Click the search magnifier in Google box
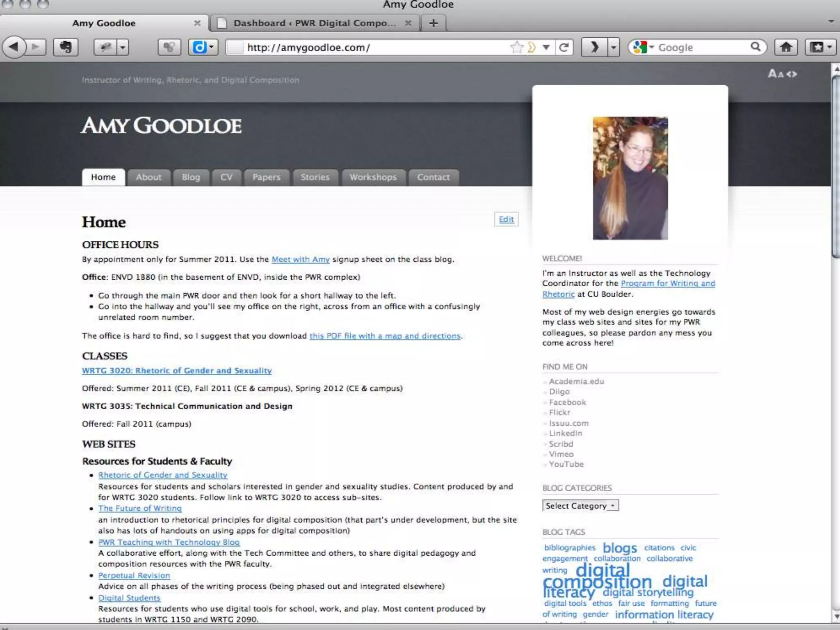The width and height of the screenshot is (840, 630). click(755, 47)
